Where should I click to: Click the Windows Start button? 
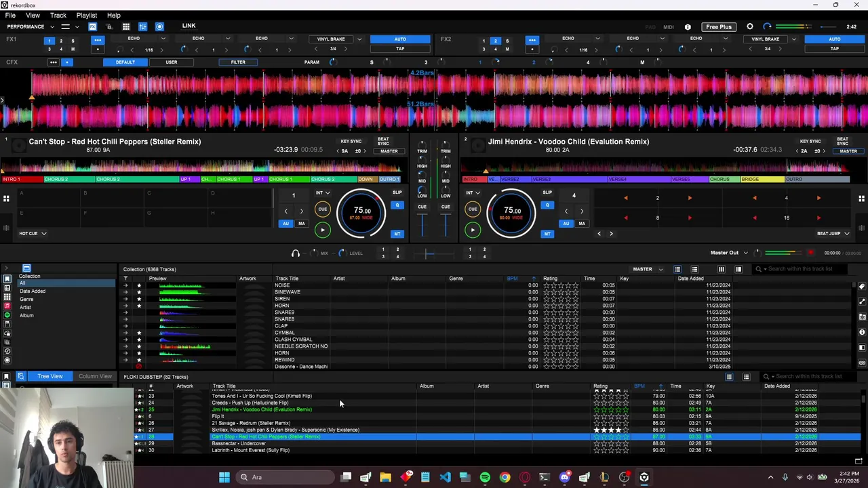[x=224, y=477]
